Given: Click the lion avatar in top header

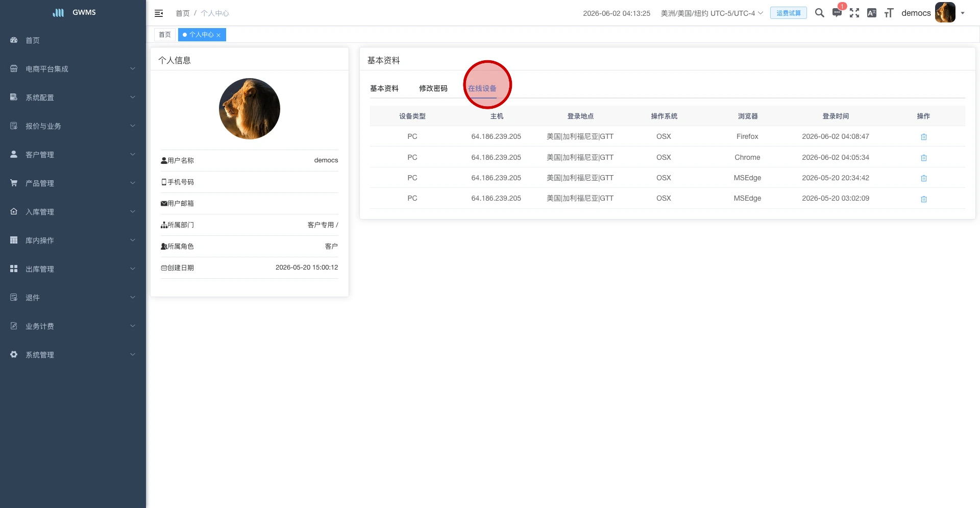Looking at the screenshot, I should tap(945, 13).
